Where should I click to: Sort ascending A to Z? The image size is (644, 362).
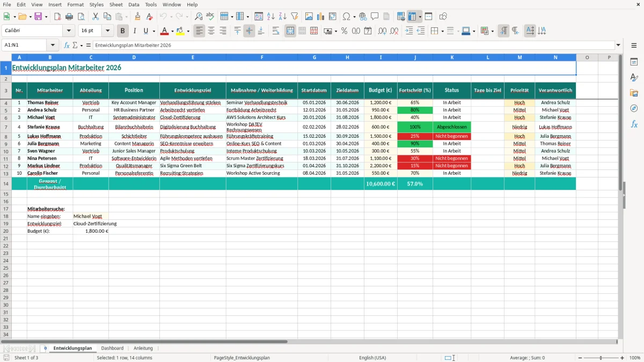270,17
